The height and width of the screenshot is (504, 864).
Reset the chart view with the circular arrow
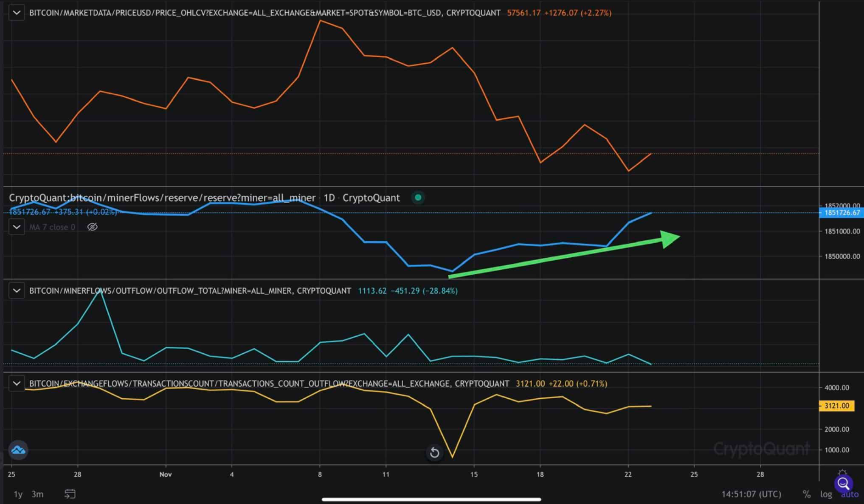pyautogui.click(x=434, y=452)
